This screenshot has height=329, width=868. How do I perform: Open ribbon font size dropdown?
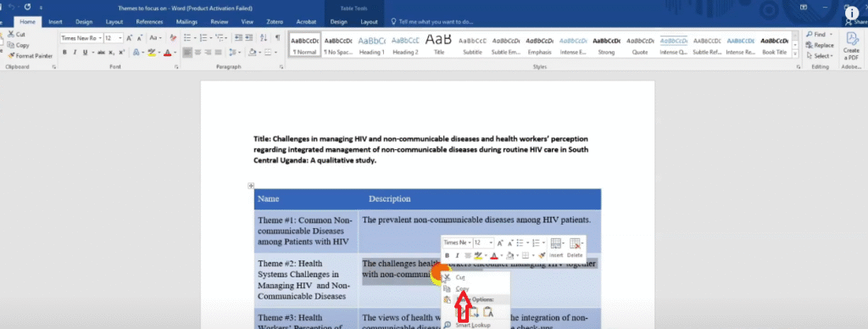[x=120, y=38]
